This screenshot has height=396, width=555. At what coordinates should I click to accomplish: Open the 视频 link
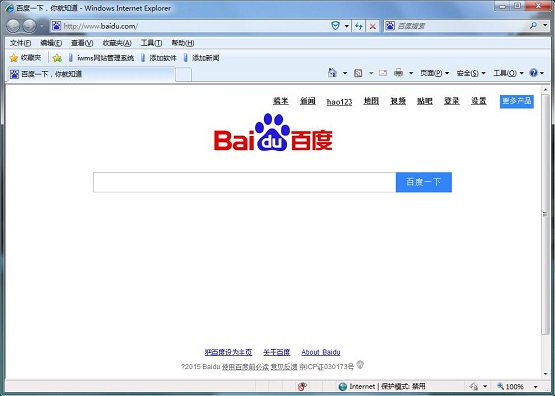tap(398, 101)
